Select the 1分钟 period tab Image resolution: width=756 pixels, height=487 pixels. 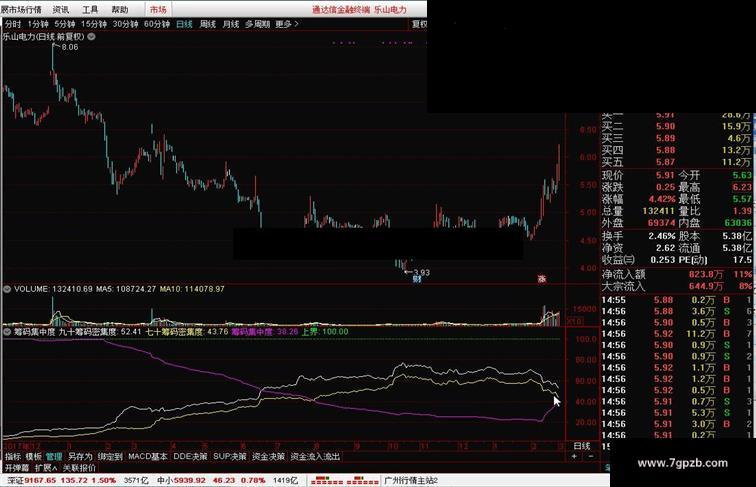(38, 24)
